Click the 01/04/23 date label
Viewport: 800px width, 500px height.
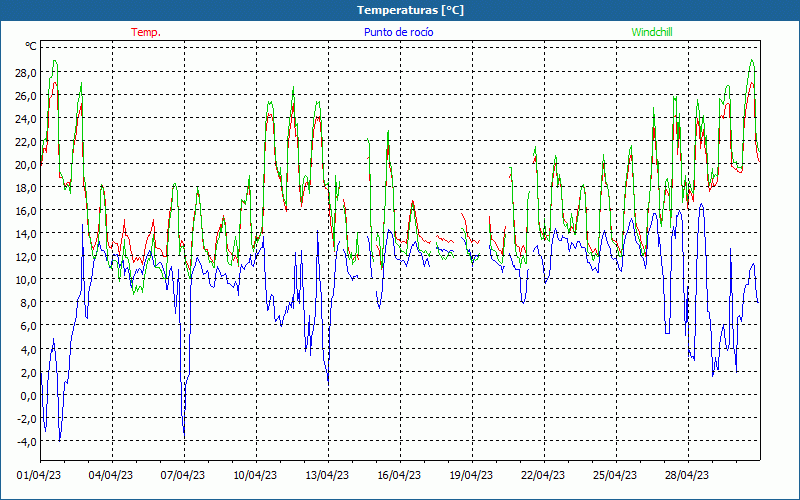39,476
